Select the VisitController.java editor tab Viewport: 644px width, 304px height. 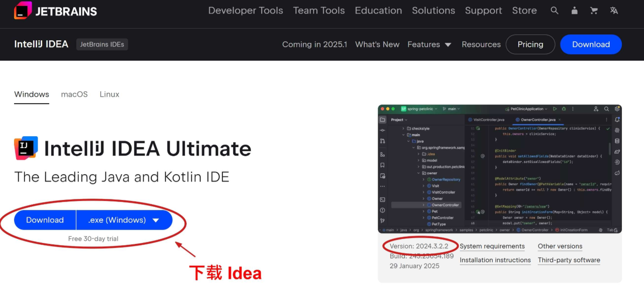[x=486, y=120]
